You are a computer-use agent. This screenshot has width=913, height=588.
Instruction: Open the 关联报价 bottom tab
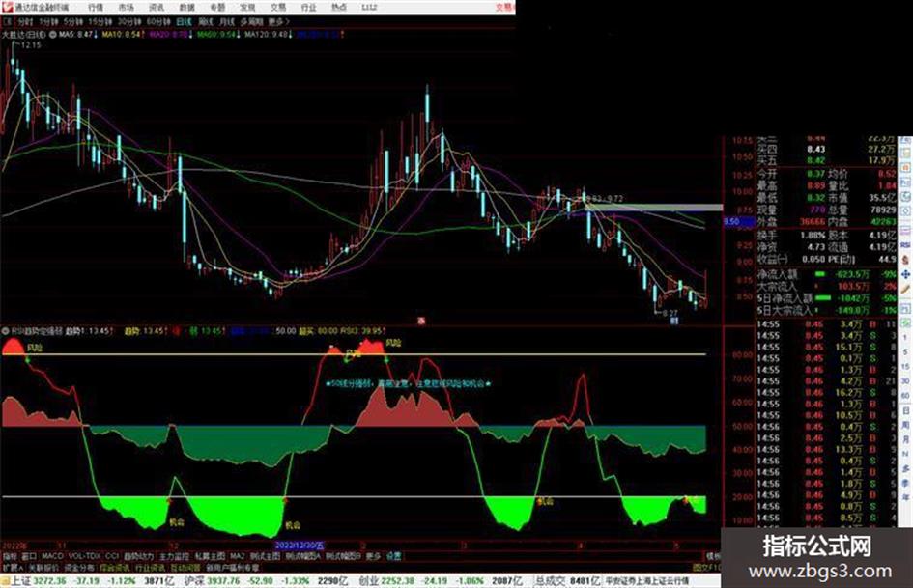[x=43, y=567]
